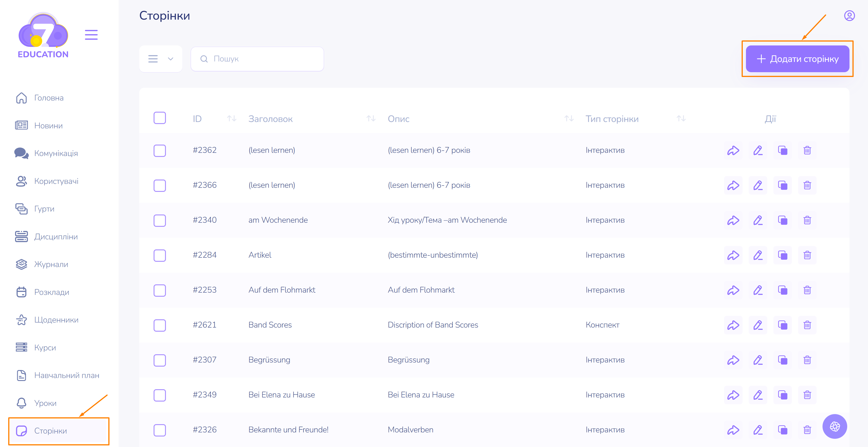Open Новини section
This screenshot has width=868, height=447.
pyautogui.click(x=39, y=126)
